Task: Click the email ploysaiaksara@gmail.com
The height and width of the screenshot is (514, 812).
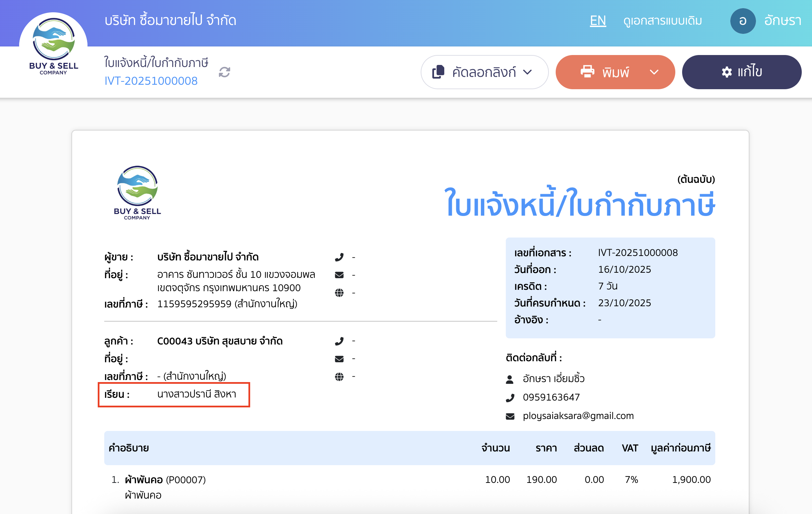Action: tap(578, 416)
